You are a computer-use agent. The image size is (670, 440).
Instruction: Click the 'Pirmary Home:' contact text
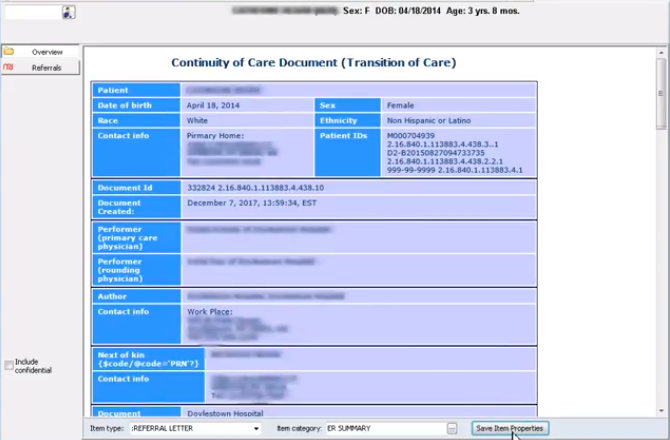click(215, 135)
